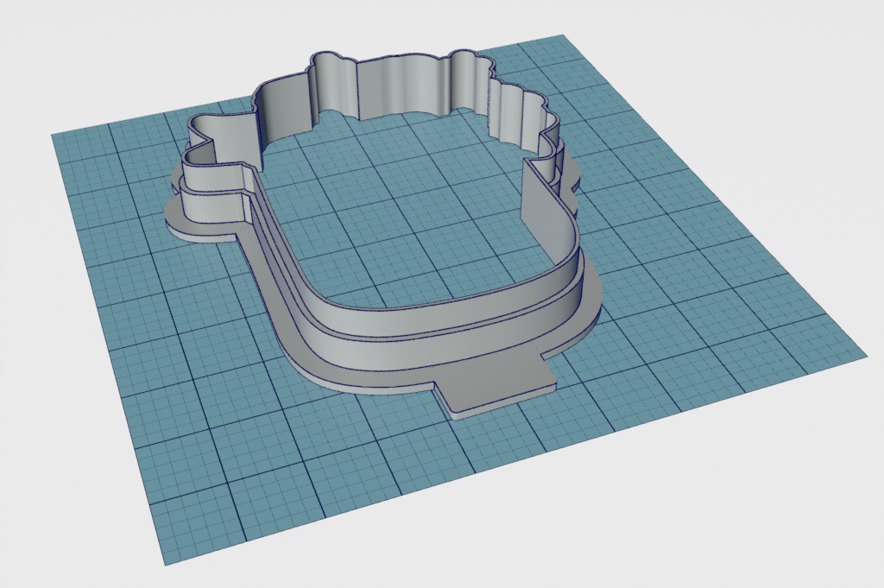Click the far top corner of the grid

coord(563,36)
